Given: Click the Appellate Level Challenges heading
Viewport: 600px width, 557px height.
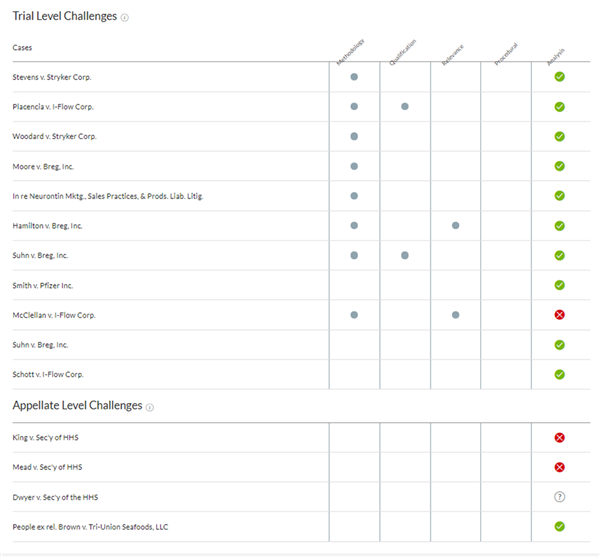Looking at the screenshot, I should tap(77, 406).
